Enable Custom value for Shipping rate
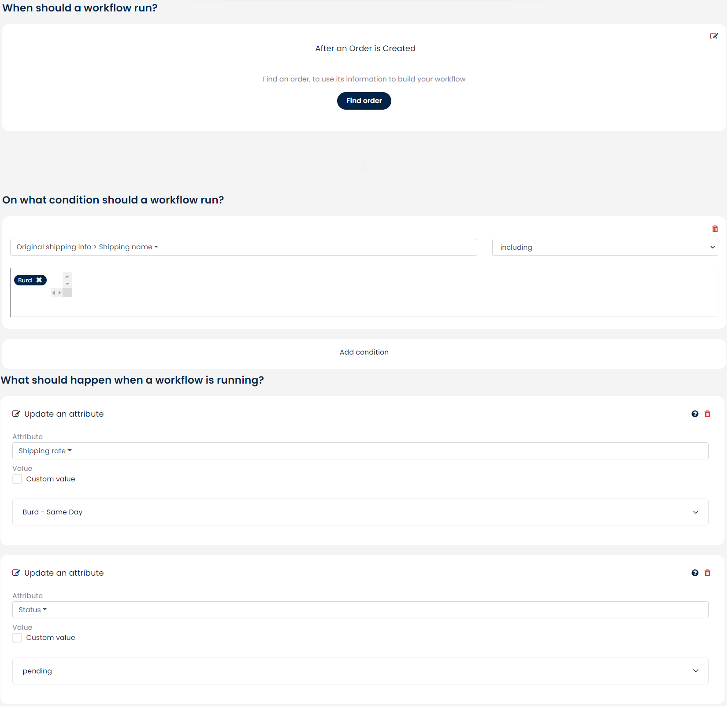The width and height of the screenshot is (728, 706). [17, 479]
